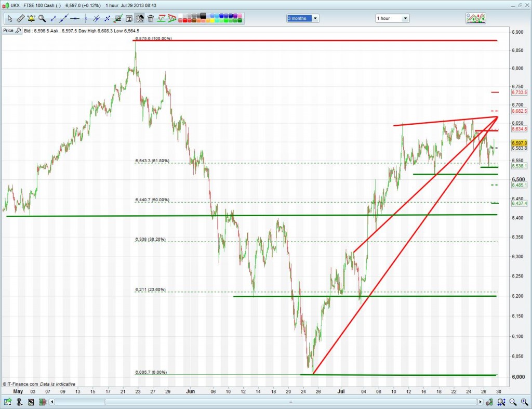Select the arrow pointer tool
Image resolution: width=532 pixels, height=409 pixels.
(9, 19)
